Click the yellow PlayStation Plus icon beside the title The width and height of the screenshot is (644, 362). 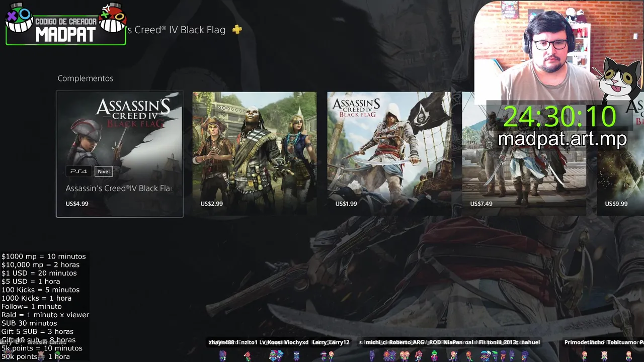coord(237,30)
